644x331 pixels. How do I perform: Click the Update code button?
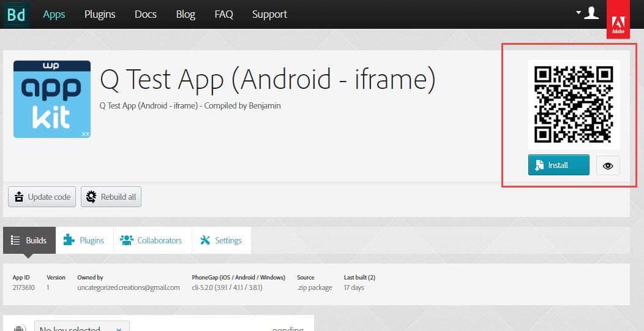42,197
